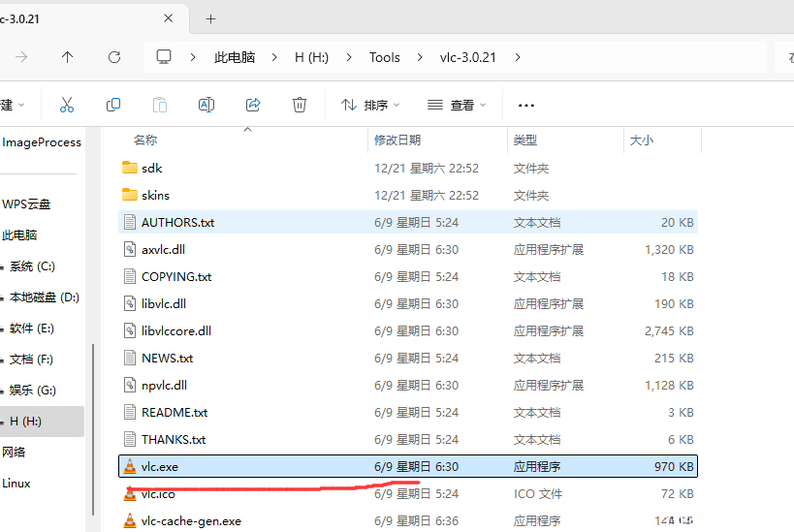The height and width of the screenshot is (532, 794).
Task: Open the 查看 view dropdown
Action: (457, 105)
